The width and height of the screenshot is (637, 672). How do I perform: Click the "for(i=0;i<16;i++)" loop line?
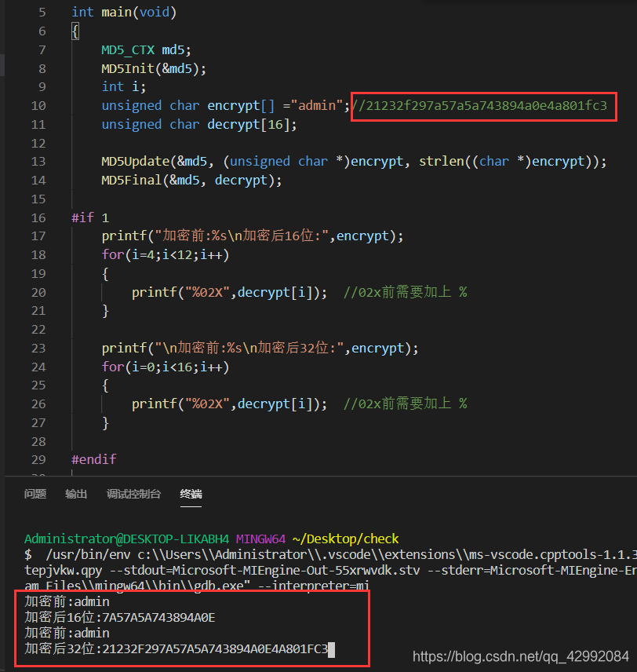[166, 367]
